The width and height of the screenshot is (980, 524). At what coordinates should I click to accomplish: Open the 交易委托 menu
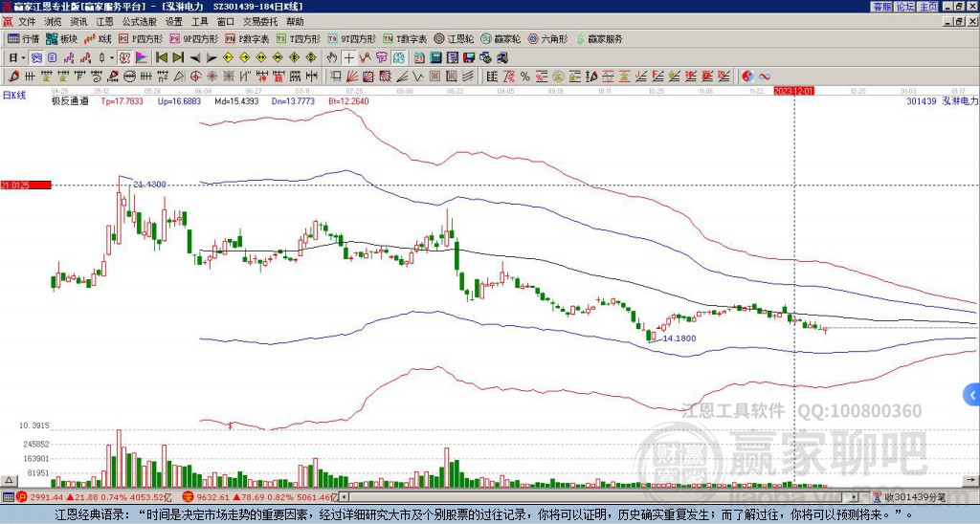click(260, 22)
